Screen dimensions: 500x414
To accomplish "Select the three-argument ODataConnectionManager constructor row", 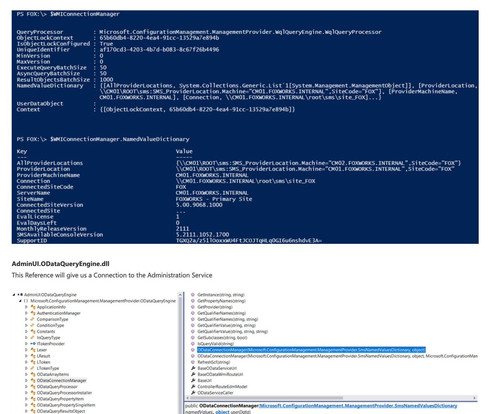I will click(x=337, y=356).
